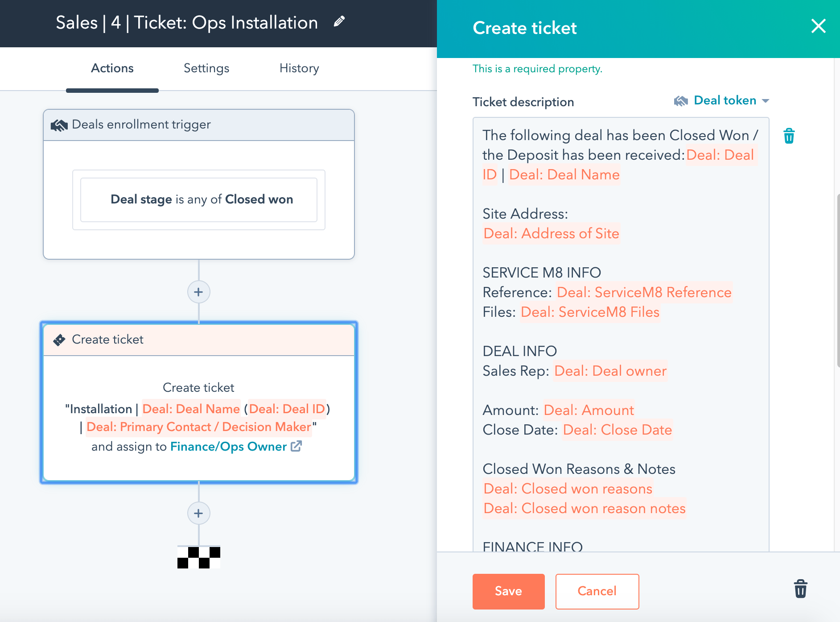Select the Deal: Address of Site token
The width and height of the screenshot is (840, 622).
(551, 233)
